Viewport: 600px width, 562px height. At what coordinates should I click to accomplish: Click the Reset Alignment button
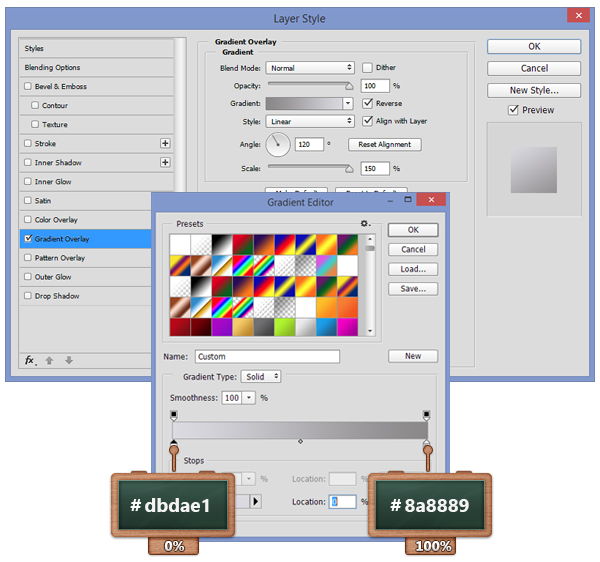(x=385, y=145)
